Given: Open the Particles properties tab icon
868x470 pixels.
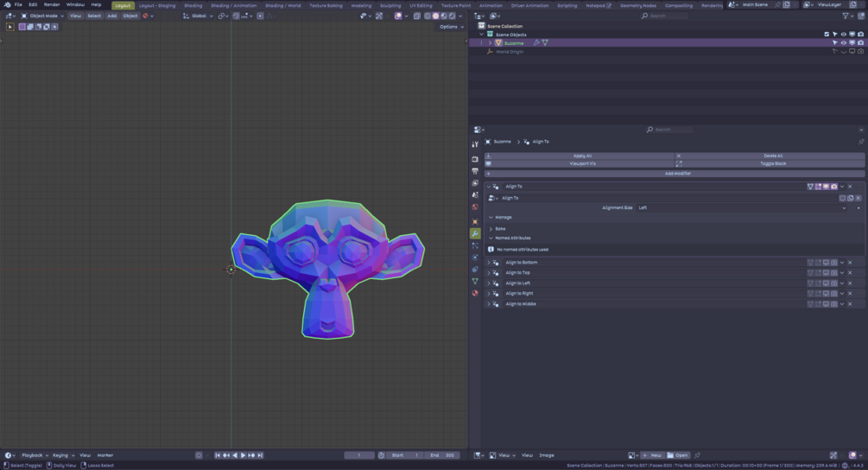Looking at the screenshot, I should pos(475,245).
